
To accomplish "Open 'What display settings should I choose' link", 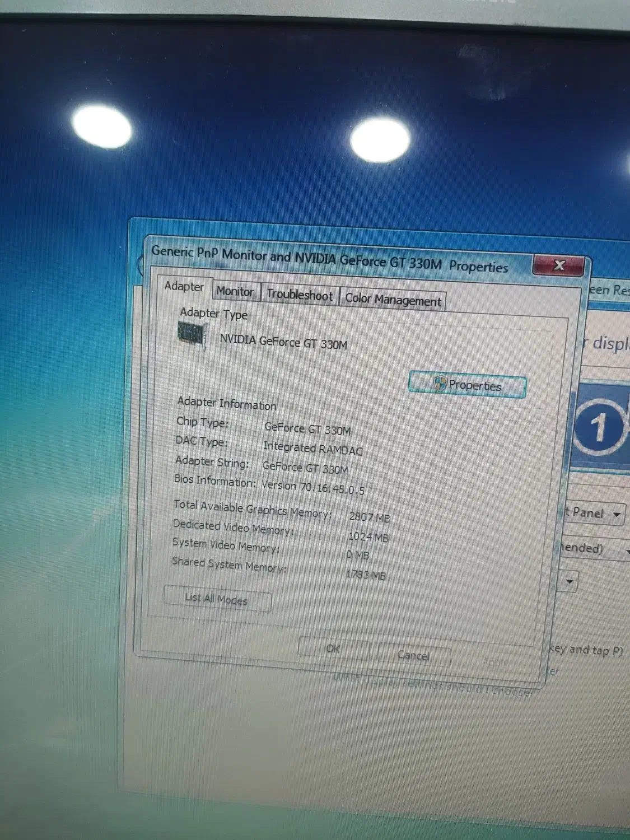I will [x=432, y=687].
